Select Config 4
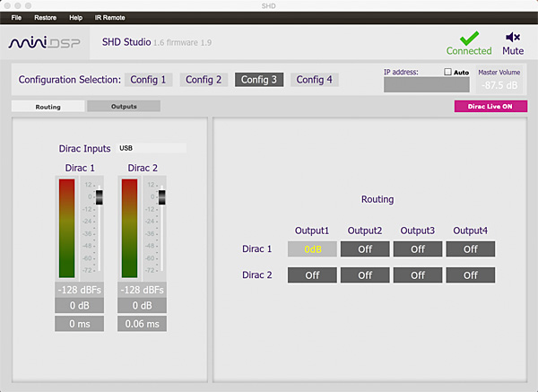 pyautogui.click(x=315, y=80)
